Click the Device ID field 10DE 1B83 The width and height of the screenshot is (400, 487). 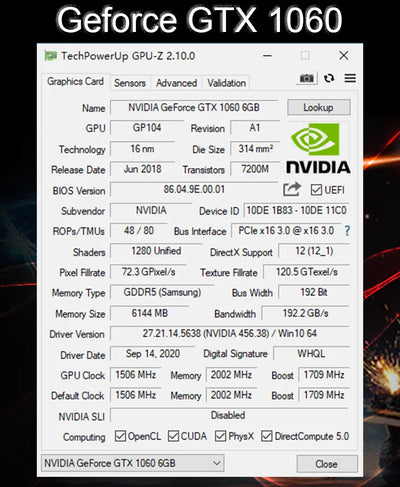(296, 210)
